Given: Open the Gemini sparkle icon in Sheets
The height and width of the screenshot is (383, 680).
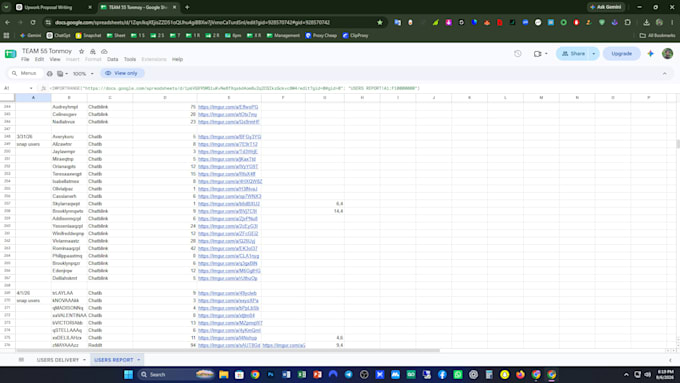Looking at the screenshot, I should (x=650, y=54).
